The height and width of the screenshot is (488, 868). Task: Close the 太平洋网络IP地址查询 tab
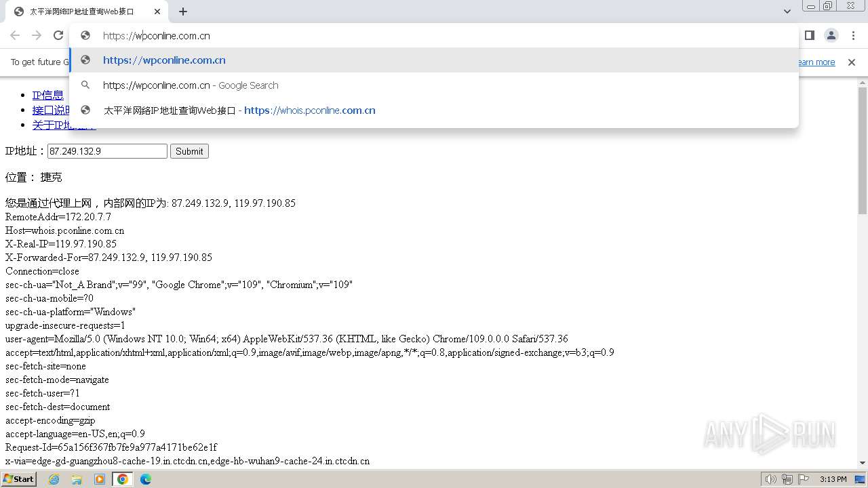(157, 12)
